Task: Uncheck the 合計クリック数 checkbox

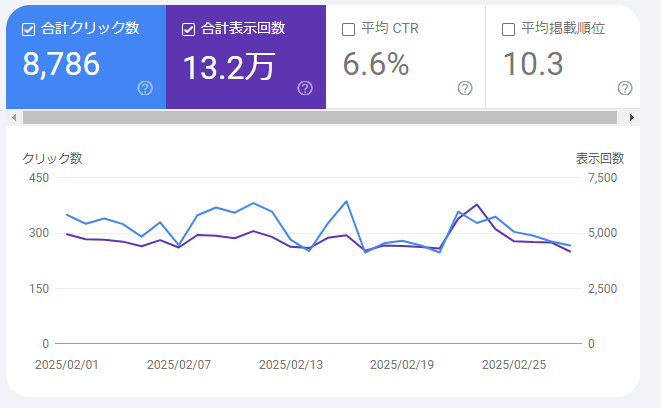Action: [28, 30]
